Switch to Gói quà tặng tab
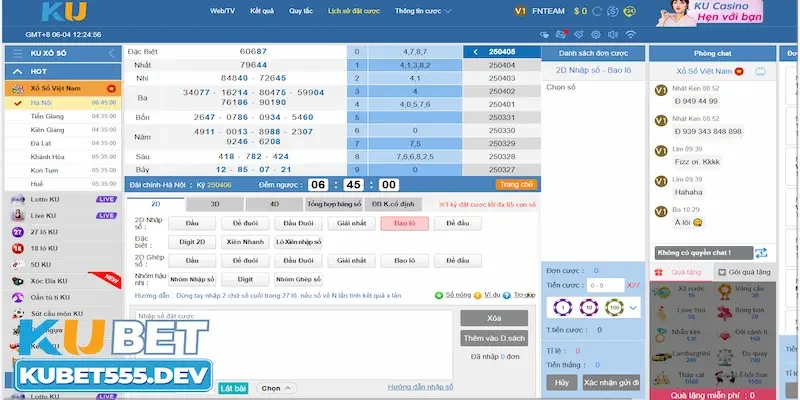Screen dimensions: 800x400 744,272
